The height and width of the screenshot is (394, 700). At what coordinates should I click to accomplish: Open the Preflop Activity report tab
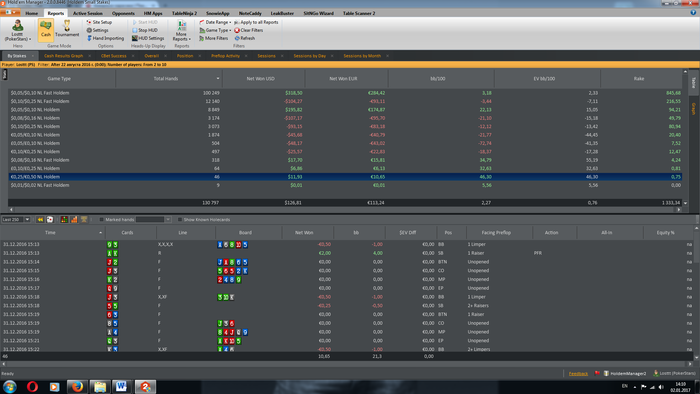click(225, 56)
